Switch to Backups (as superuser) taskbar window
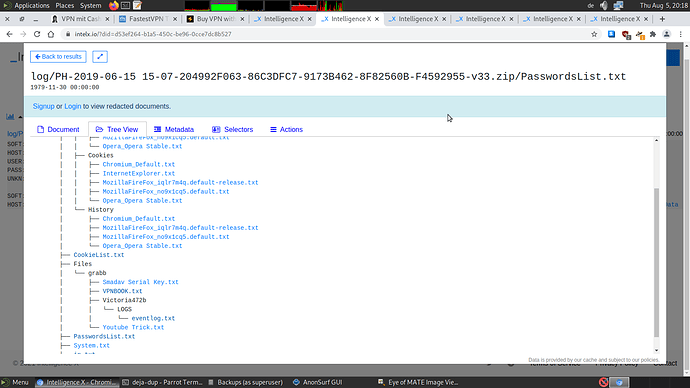Viewport: 690px width, 388px height. click(246, 382)
